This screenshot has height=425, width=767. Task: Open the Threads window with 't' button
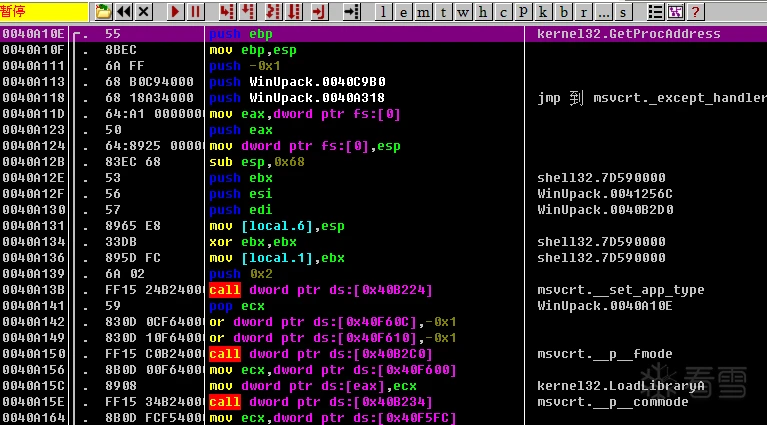[x=443, y=12]
